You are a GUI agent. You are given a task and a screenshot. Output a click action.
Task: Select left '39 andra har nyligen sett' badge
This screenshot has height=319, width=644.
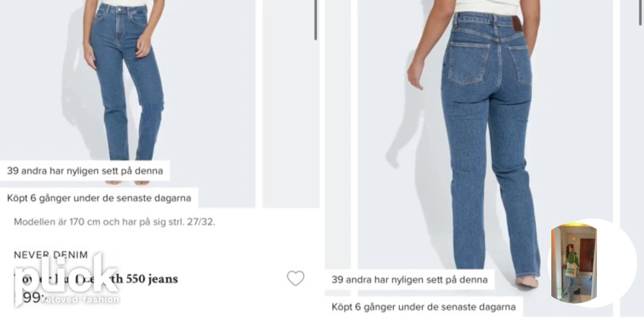click(x=85, y=170)
